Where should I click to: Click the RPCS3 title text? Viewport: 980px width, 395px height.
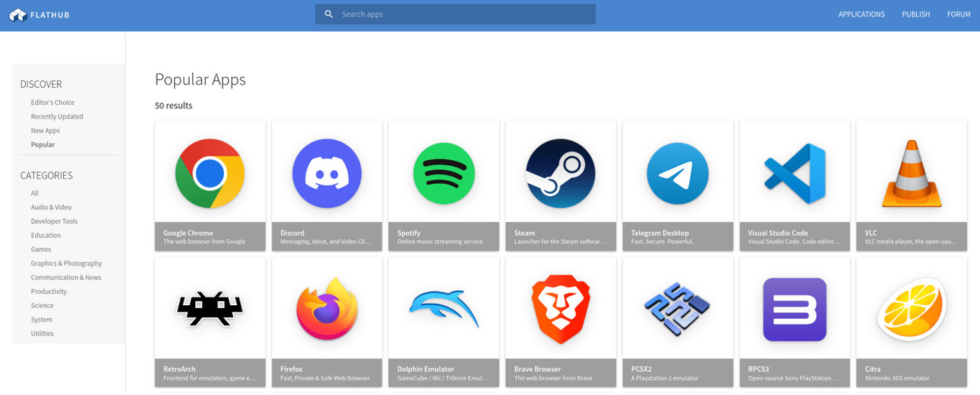point(758,369)
